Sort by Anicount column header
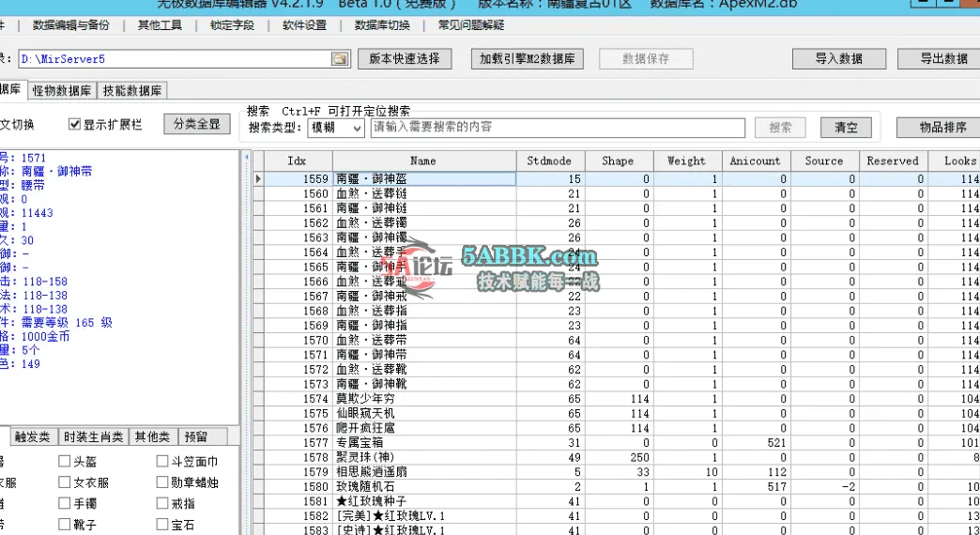980x535 pixels. pyautogui.click(x=757, y=161)
